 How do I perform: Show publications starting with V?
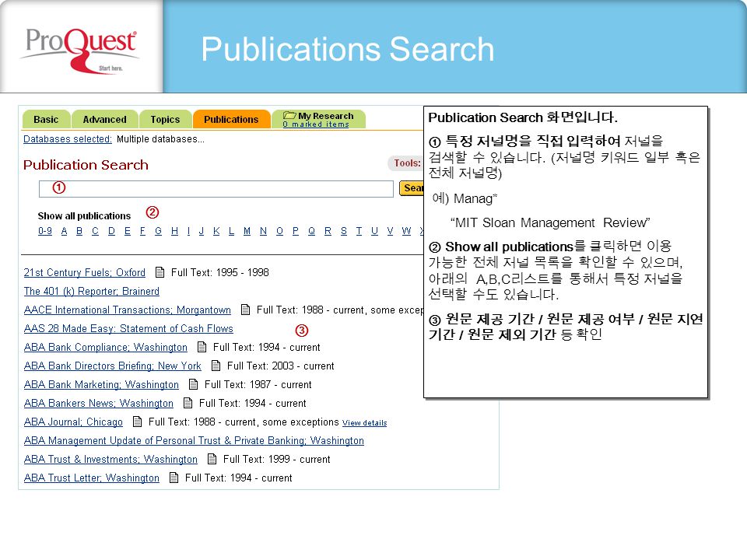[x=390, y=231]
